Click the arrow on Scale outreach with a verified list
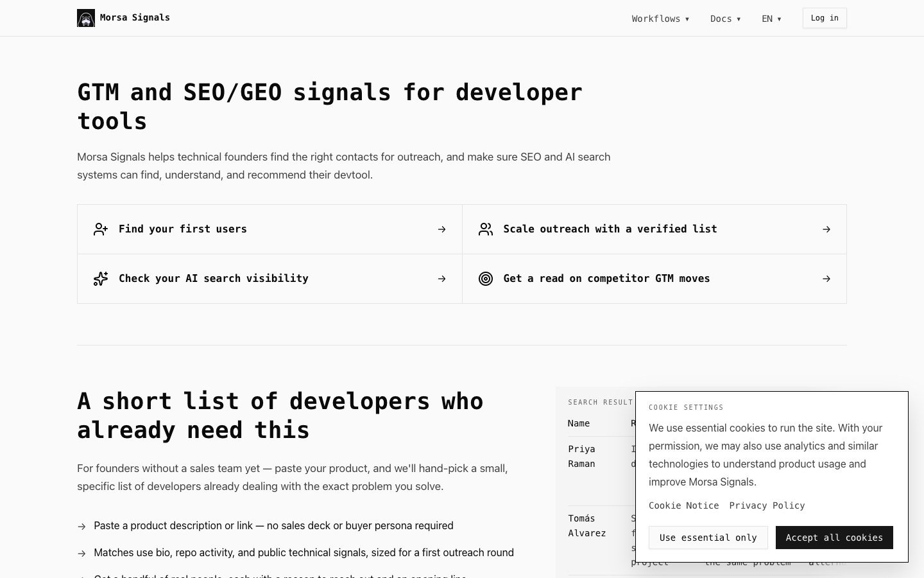Screen dimensions: 924x578 [x=826, y=229]
